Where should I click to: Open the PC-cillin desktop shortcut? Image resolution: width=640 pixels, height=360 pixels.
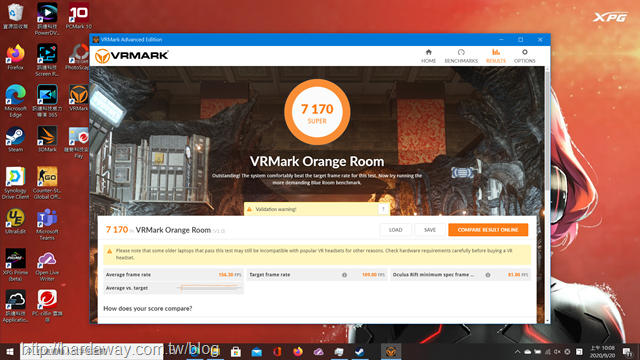coord(47,306)
